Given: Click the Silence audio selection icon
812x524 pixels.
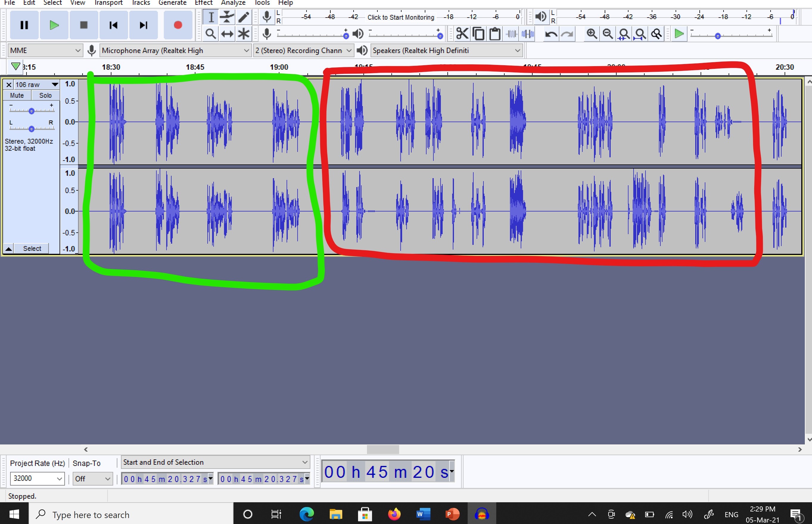Looking at the screenshot, I should click(x=528, y=34).
